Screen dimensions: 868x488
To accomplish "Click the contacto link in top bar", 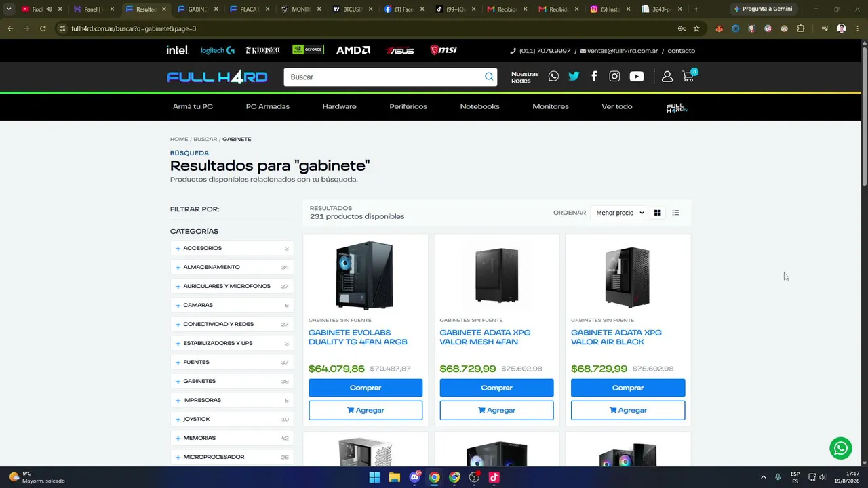I will (x=681, y=51).
